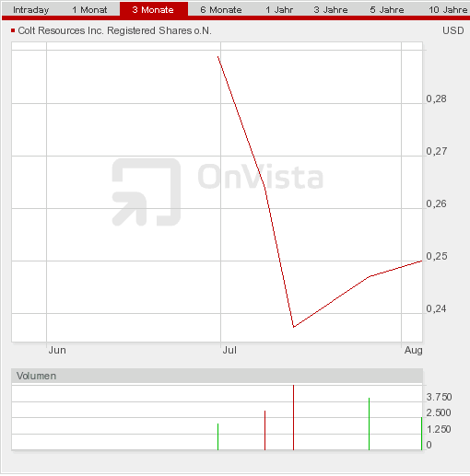Select the 1 Monat time range
This screenshot has height=476, width=470.
89,10
